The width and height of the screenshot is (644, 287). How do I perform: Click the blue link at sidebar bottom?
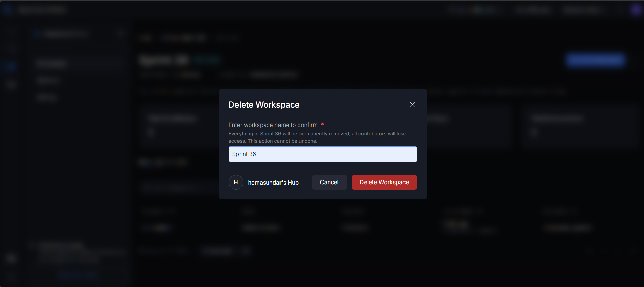(78, 274)
